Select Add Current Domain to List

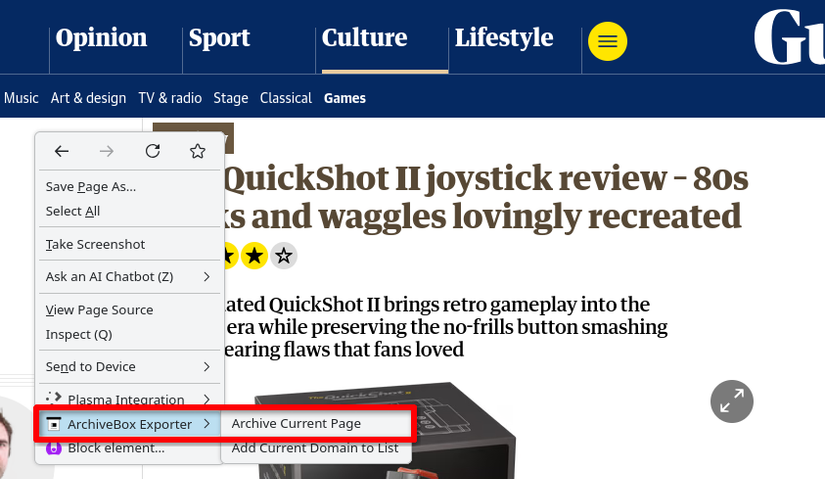pos(316,448)
